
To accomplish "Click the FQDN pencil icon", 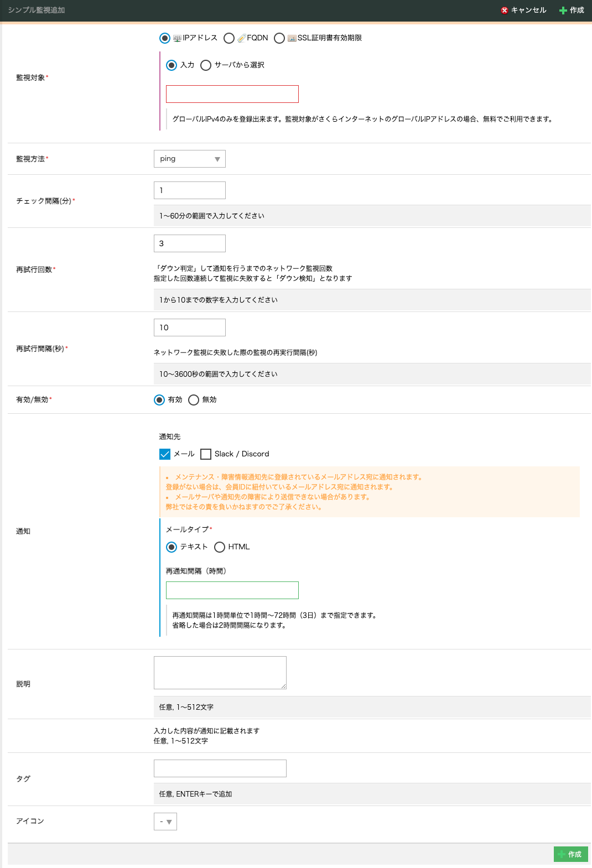I will [242, 38].
